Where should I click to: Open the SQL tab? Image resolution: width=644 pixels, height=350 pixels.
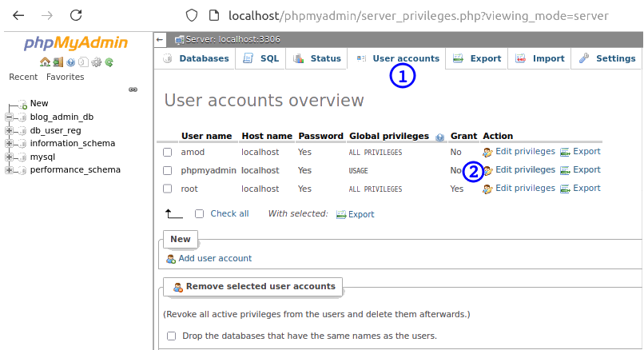(260, 59)
